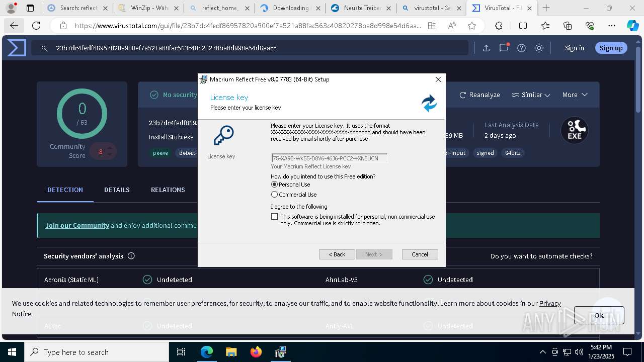Screen dimensions: 644x362
Task: Open the Favorites list icon in Edge toolbar
Action: tap(545, 26)
